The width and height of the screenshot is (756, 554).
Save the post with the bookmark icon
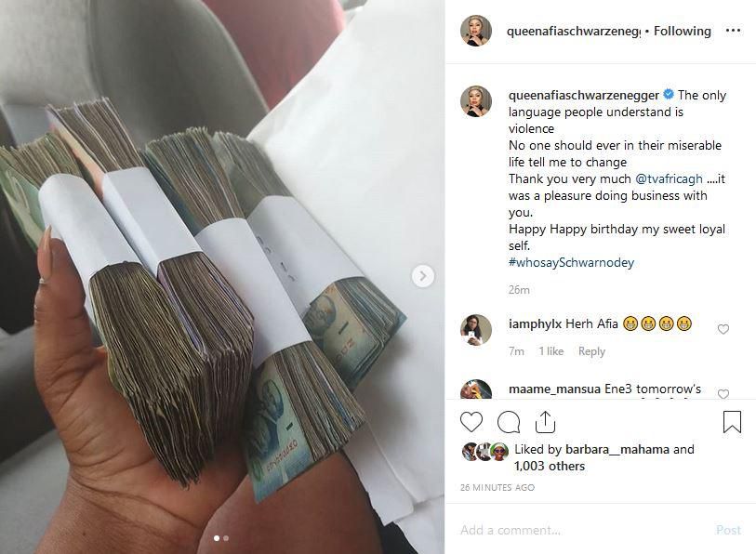[732, 422]
